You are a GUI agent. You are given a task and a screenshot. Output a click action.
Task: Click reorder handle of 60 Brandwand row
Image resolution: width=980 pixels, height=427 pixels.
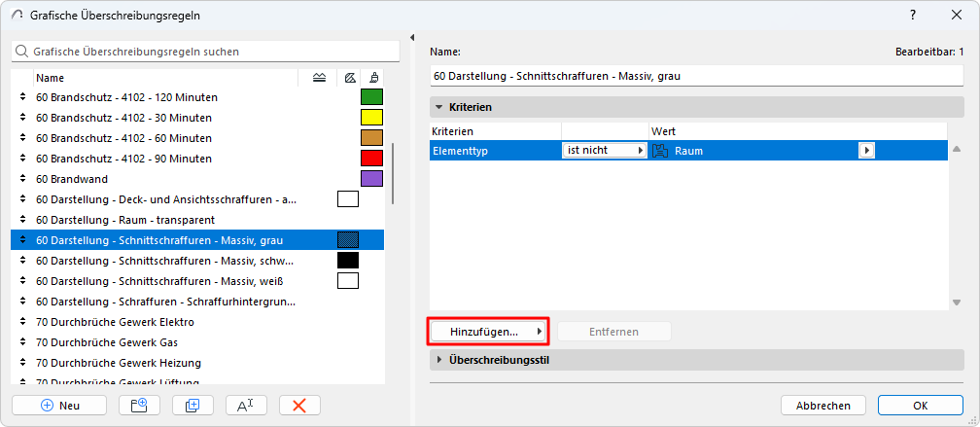point(23,179)
